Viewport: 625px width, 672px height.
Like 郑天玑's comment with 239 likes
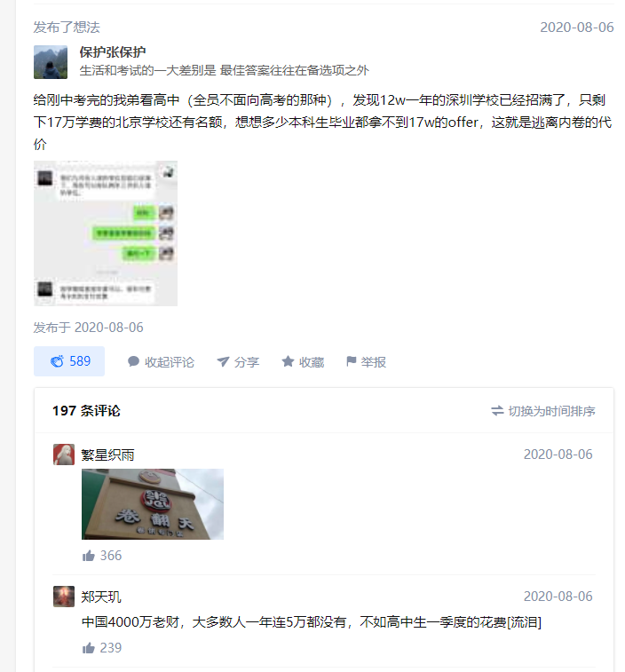102,647
